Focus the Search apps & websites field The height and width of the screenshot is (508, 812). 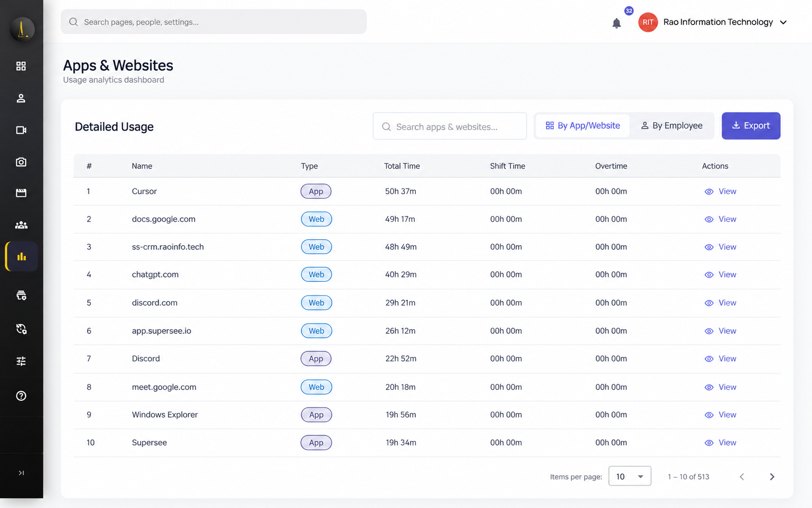450,126
